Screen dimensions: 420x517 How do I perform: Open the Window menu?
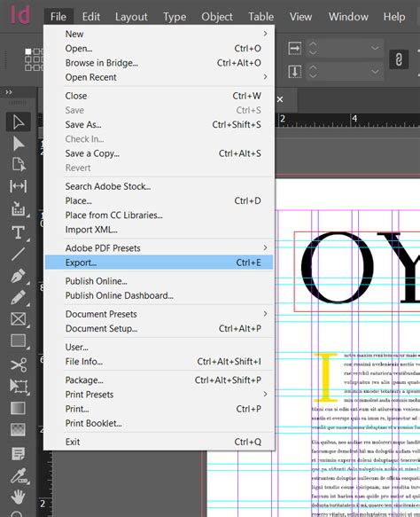coord(348,17)
